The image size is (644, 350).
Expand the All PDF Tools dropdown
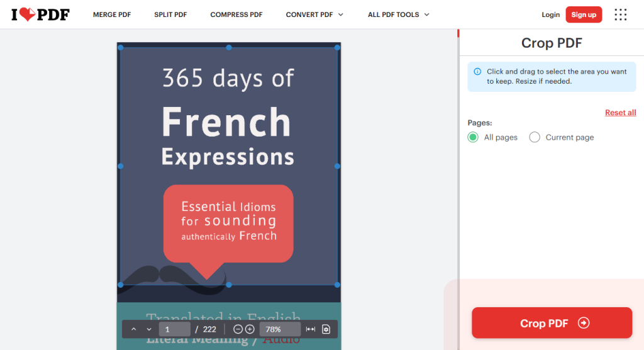tap(399, 14)
